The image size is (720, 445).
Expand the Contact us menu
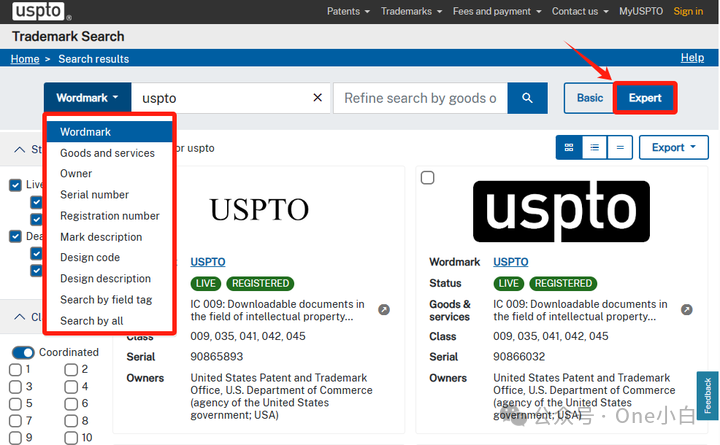tap(580, 11)
